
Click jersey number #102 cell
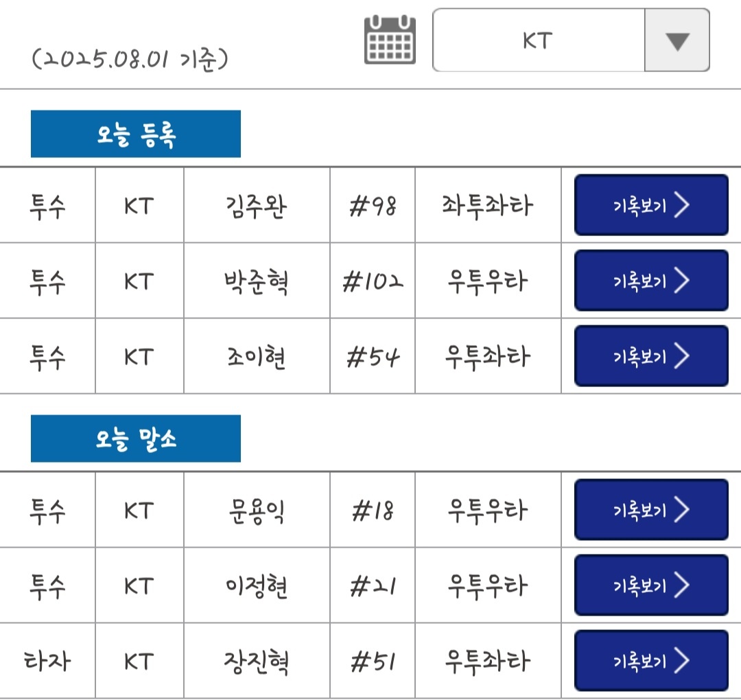(373, 281)
